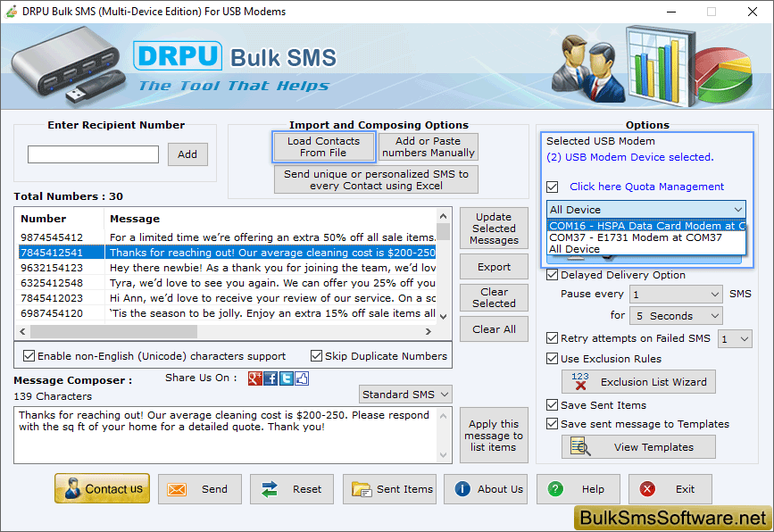Screen dimensions: 774x532
Task: Click the Twitter share icon
Action: tap(287, 378)
